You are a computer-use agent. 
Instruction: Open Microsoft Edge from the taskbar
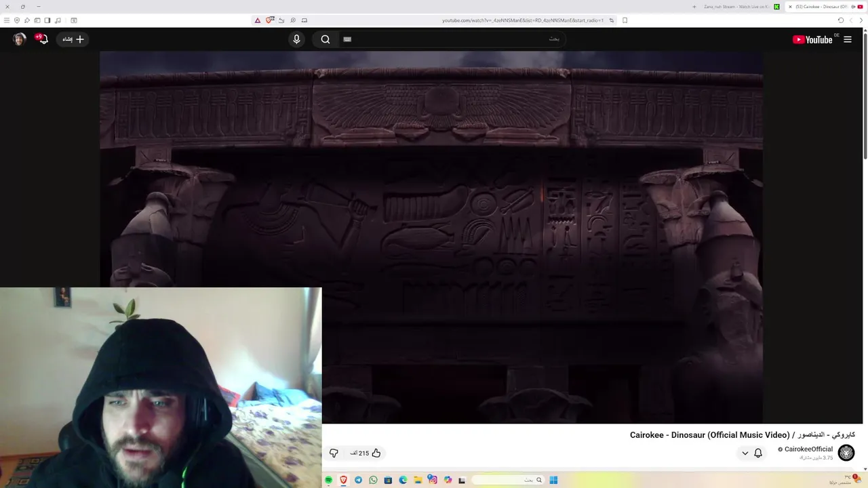tap(403, 480)
